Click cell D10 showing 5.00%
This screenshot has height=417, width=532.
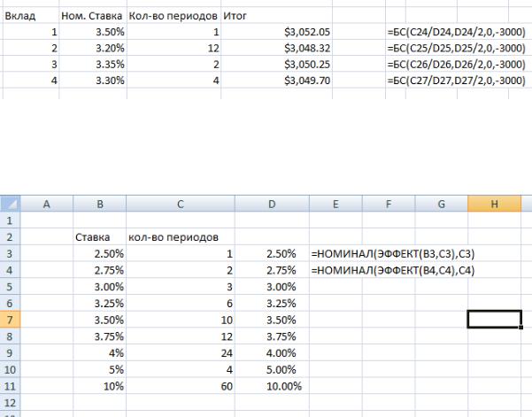point(272,369)
